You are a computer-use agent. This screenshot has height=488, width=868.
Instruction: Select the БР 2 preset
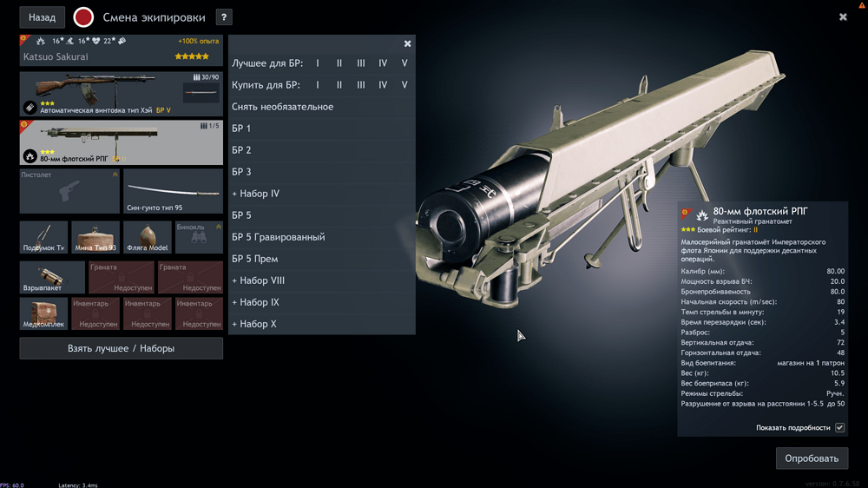(322, 149)
